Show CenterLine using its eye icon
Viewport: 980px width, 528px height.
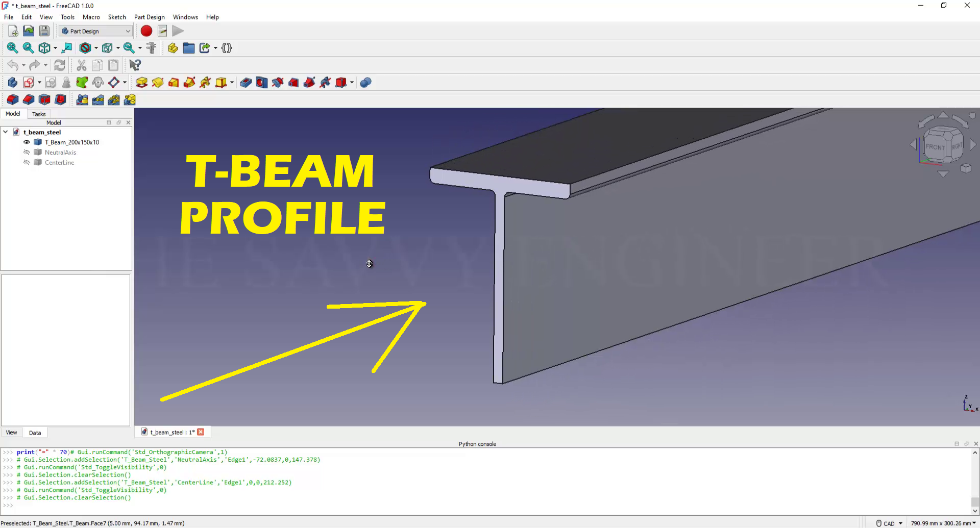tap(27, 163)
